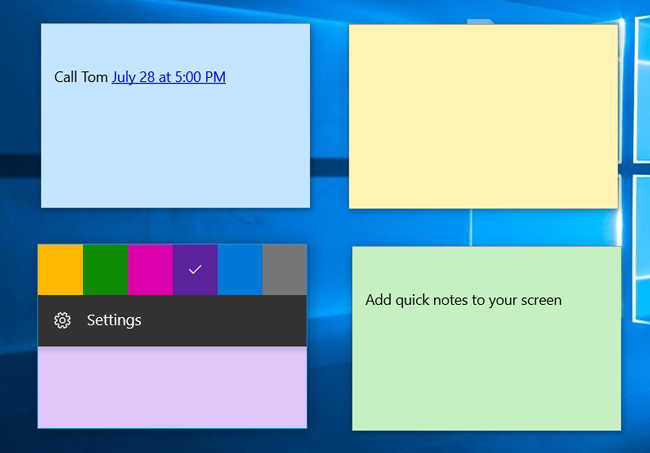The height and width of the screenshot is (453, 650).
Task: Click the gear icon beside Settings
Action: (62, 321)
